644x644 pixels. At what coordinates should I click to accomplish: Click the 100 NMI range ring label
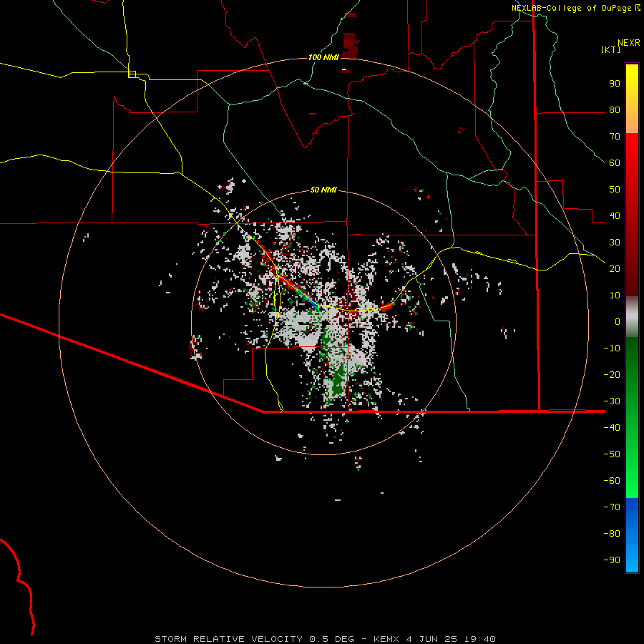[323, 57]
